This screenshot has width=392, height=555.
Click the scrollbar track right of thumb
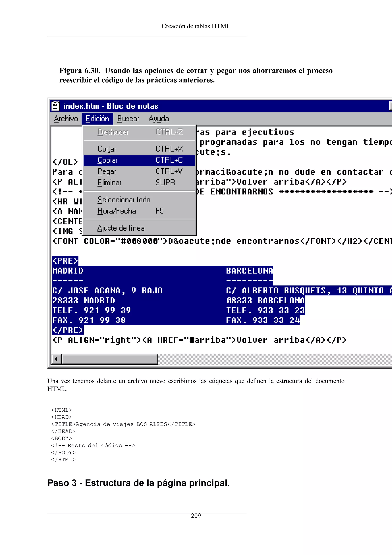pyautogui.click(x=275, y=359)
